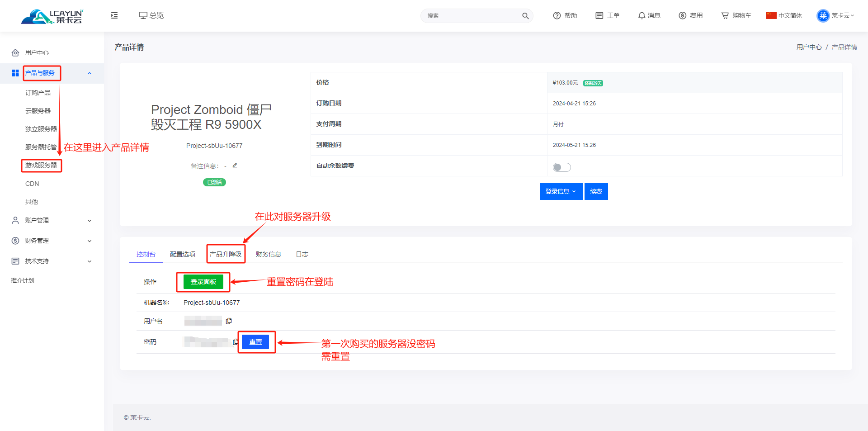Click the 已激活 status badge
Viewport: 868px width, 431px height.
[214, 182]
